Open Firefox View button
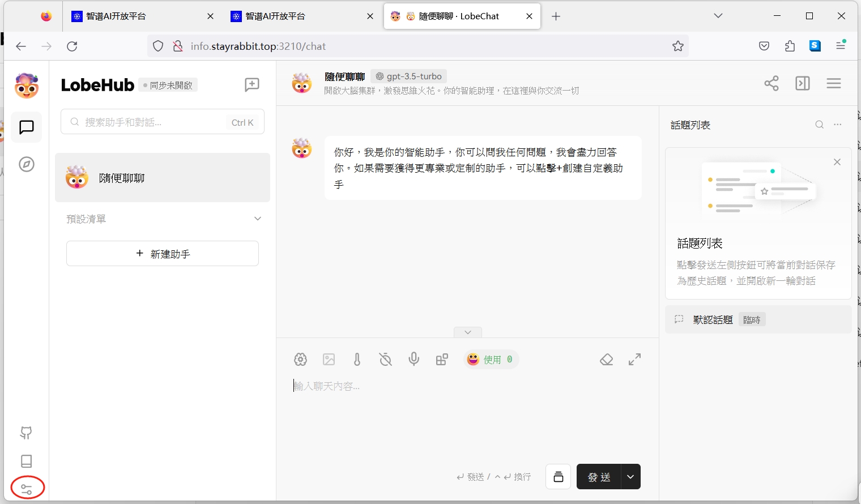 pyautogui.click(x=46, y=16)
